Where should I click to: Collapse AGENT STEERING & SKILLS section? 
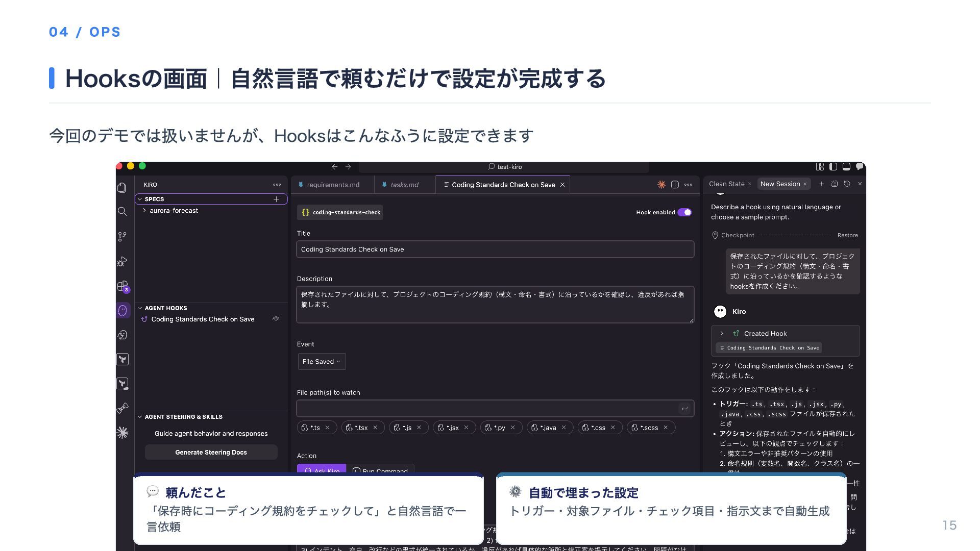click(140, 417)
